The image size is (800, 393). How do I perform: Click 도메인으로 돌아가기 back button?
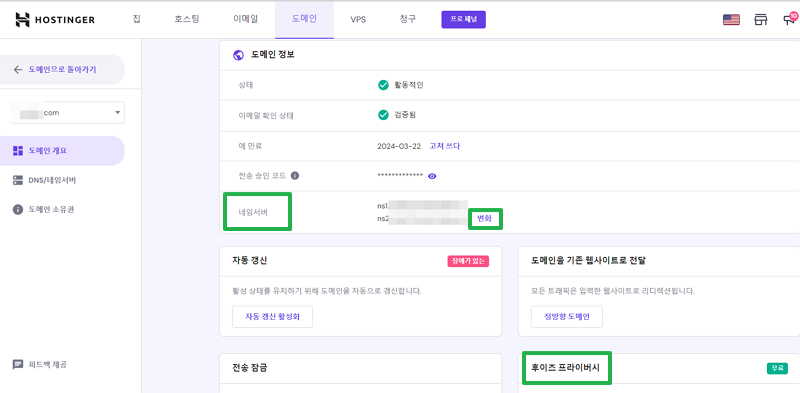point(62,69)
